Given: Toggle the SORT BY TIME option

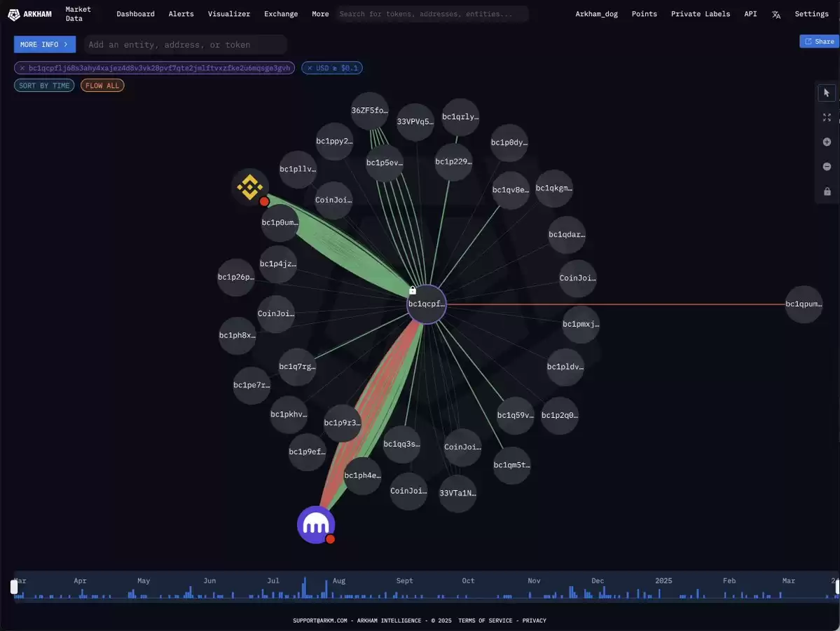Looking at the screenshot, I should tap(44, 86).
